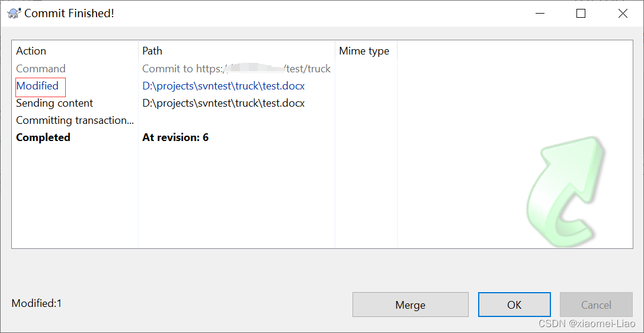
Task: Maximize the Commit Finished window
Action: pos(581,14)
